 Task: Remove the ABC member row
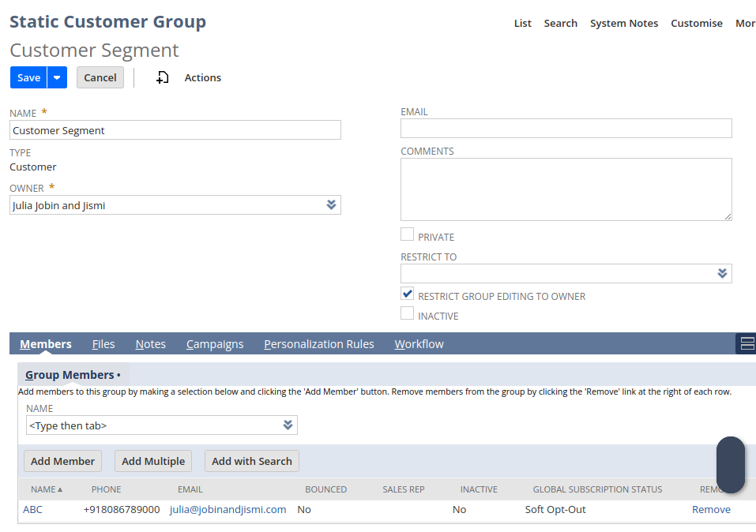coord(711,510)
